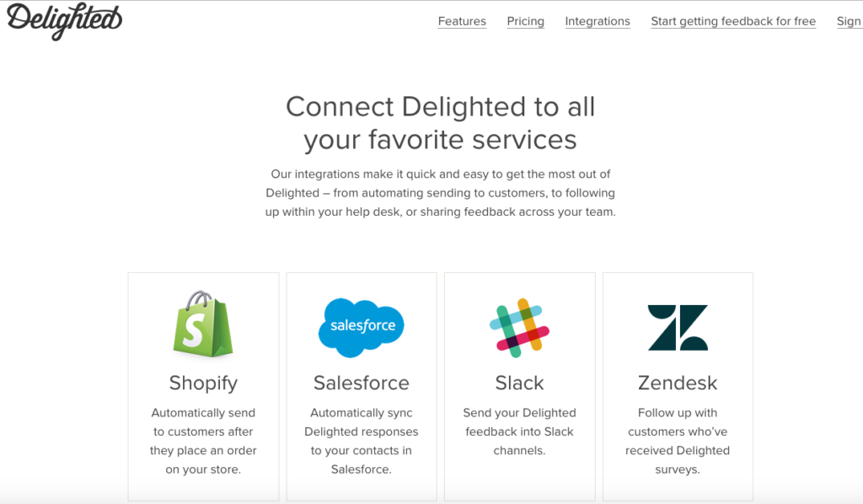The width and height of the screenshot is (863, 504).
Task: Click the Connect Delighted main heading
Action: click(x=440, y=123)
